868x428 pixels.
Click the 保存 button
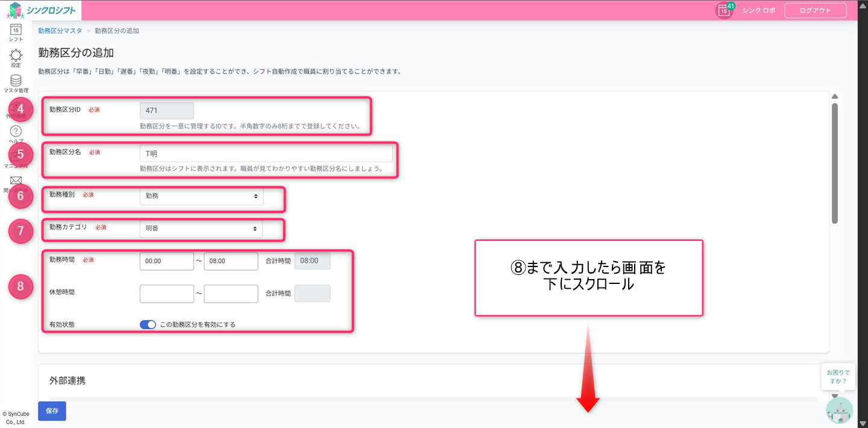click(52, 411)
